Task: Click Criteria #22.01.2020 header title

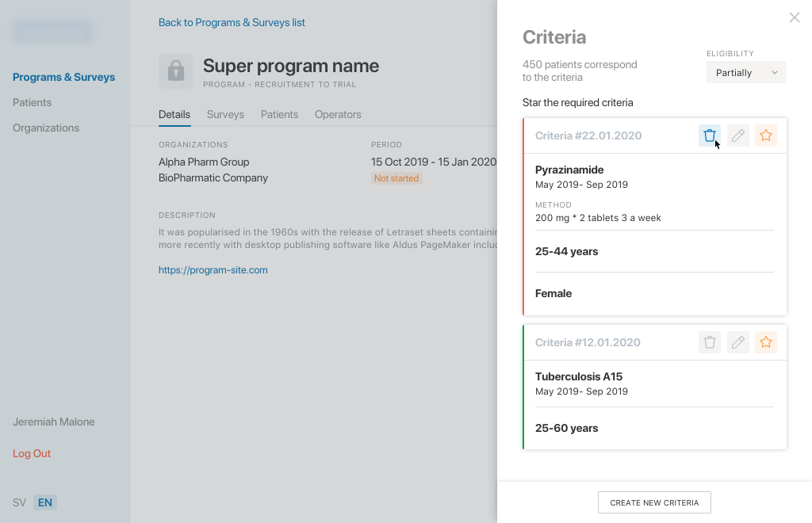Action: click(x=588, y=136)
